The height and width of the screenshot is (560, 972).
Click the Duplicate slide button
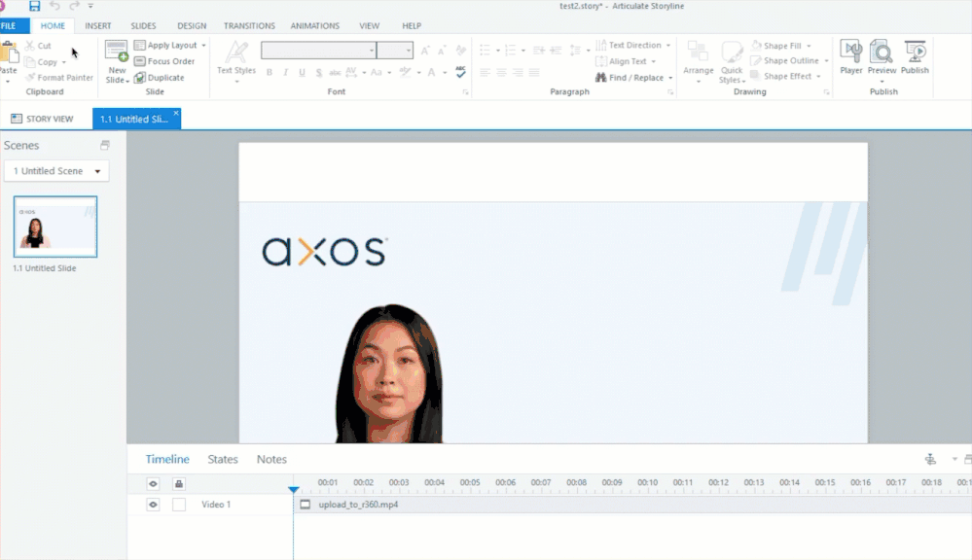tap(160, 78)
